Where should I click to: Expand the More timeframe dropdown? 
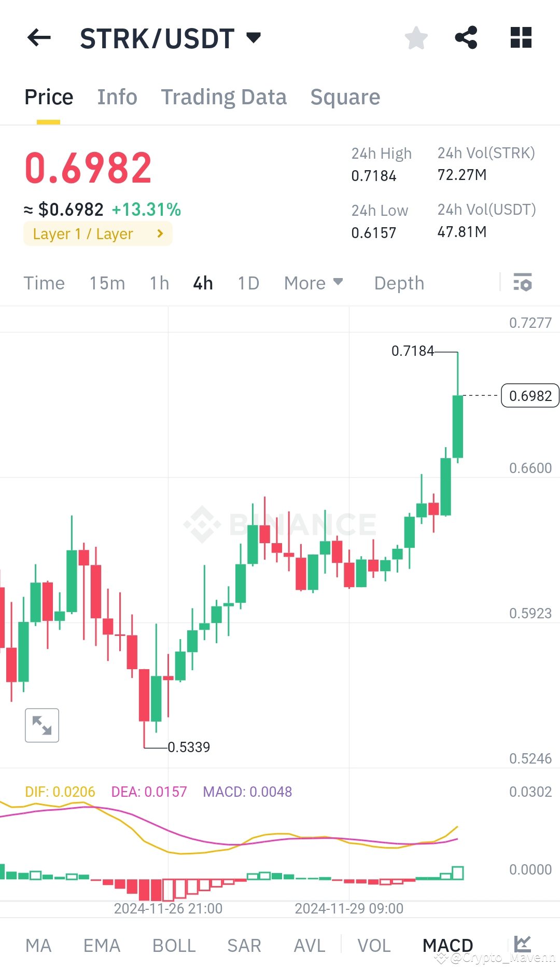pos(313,283)
